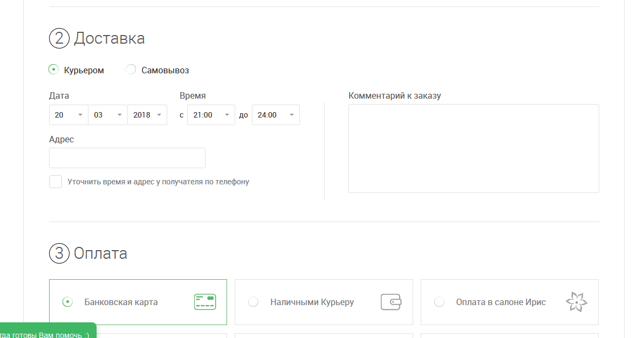This screenshot has width=644, height=338.
Task: Open the end time dropdown 24:00
Action: pyautogui.click(x=276, y=115)
